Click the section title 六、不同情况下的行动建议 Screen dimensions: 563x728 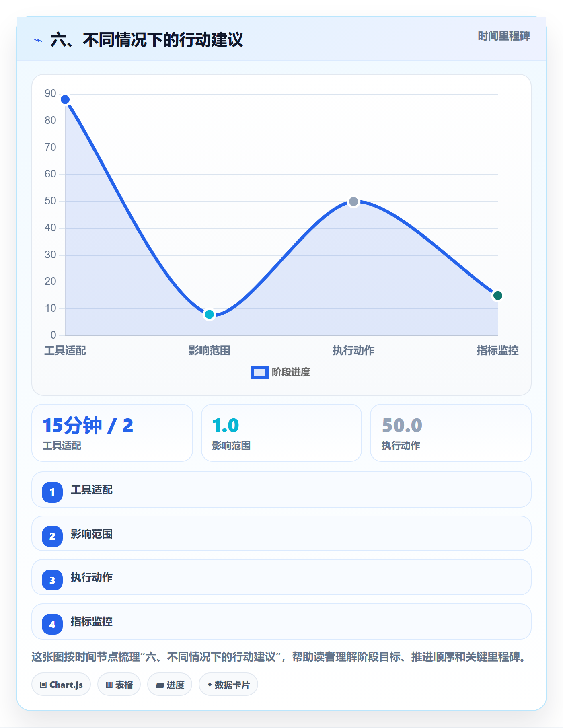pyautogui.click(x=147, y=40)
